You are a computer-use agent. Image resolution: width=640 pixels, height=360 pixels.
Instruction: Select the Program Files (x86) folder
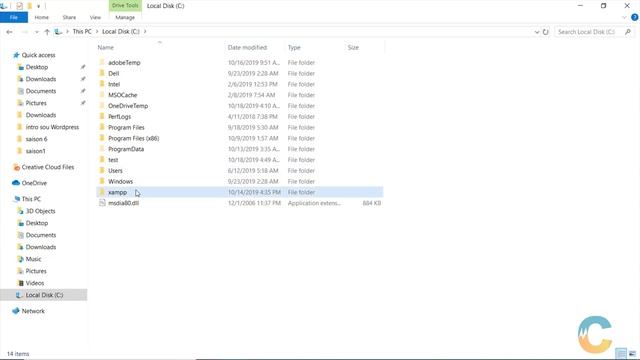pyautogui.click(x=133, y=138)
